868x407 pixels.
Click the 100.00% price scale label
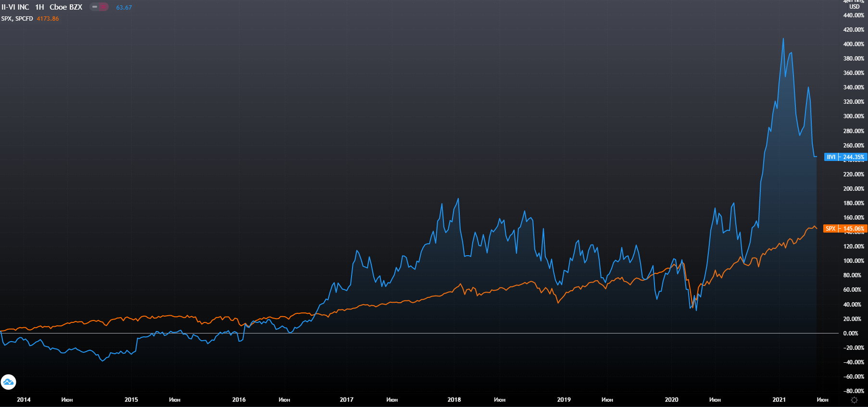click(x=854, y=261)
